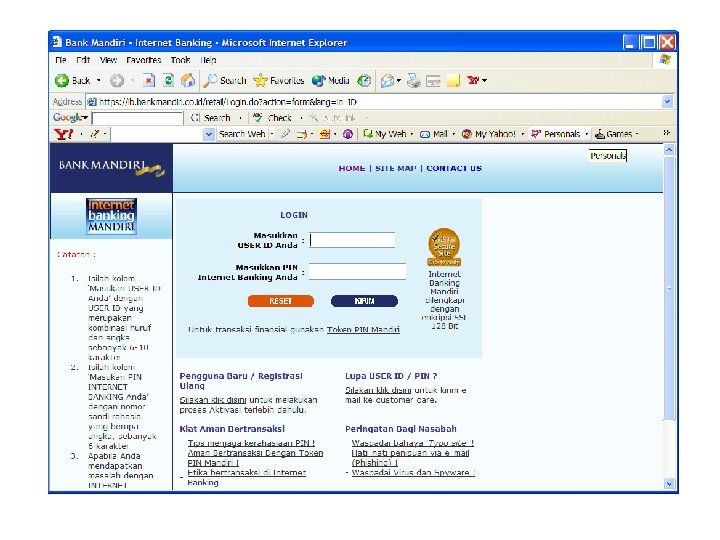This screenshot has height=540, width=720.
Task: Open the Mail button dropdown arrow
Action: click(x=399, y=81)
